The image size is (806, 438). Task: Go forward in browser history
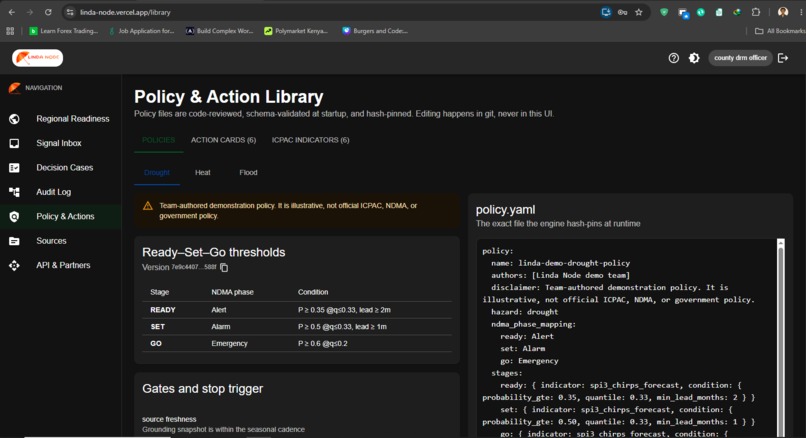[30, 12]
